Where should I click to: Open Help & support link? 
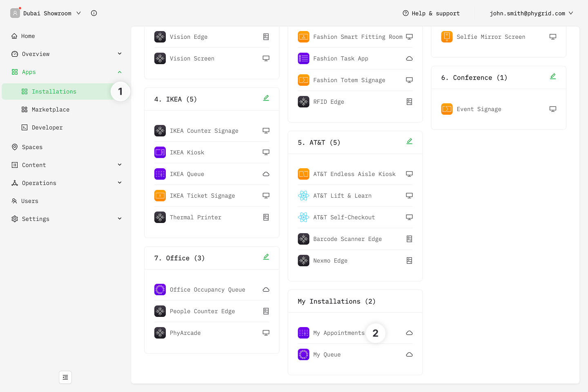coord(431,13)
